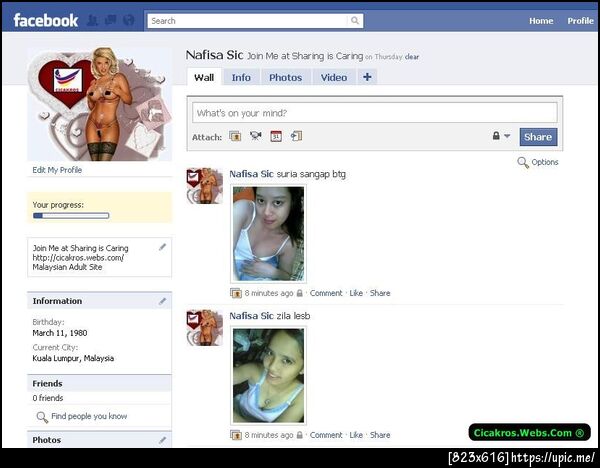Click Nafisa Sic name on 'zila lesb' post

pyautogui.click(x=251, y=316)
